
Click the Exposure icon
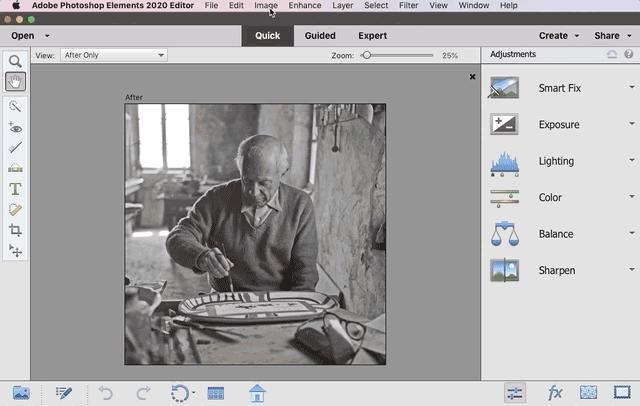click(504, 124)
